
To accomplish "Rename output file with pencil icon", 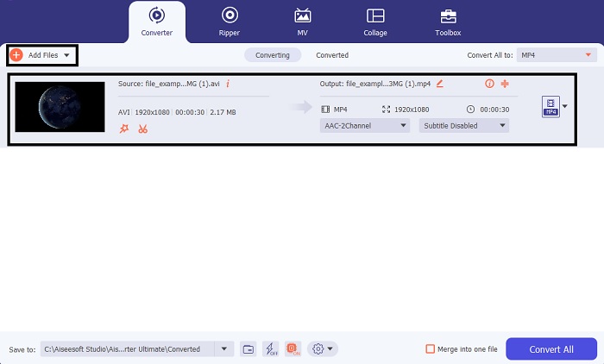I will click(440, 84).
